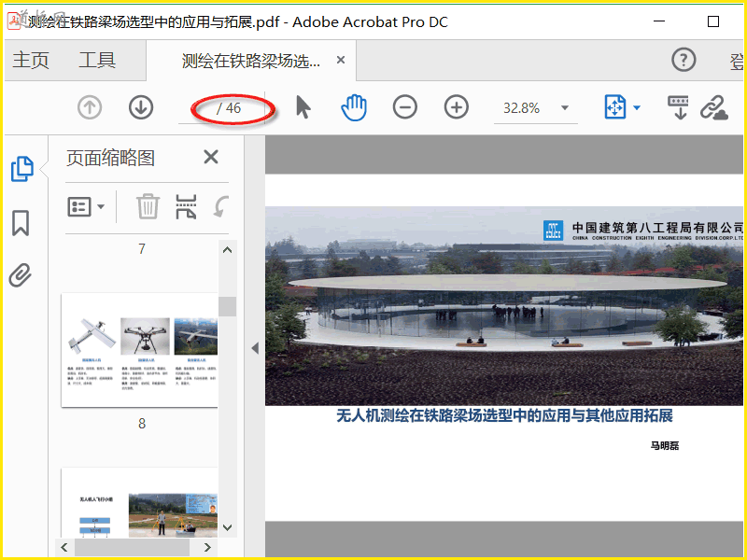The height and width of the screenshot is (560, 747).
Task: Click thumbnail scrollbar down arrow
Action: [227, 527]
